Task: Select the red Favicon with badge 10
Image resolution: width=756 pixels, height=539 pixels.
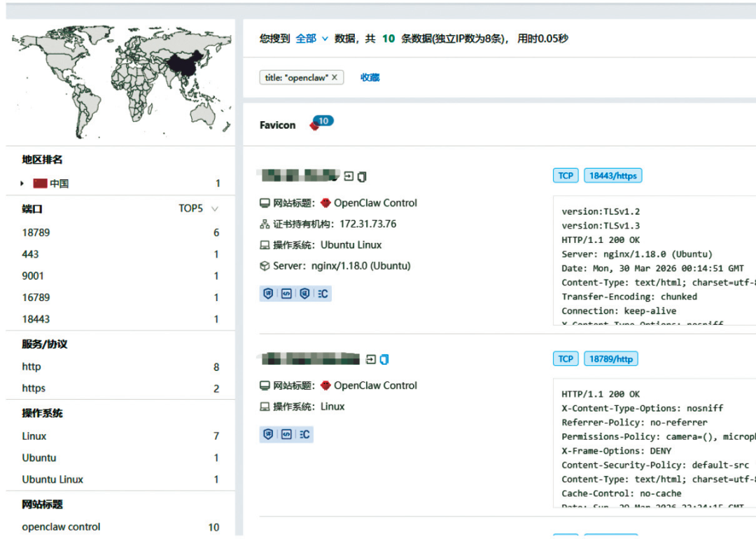Action: tap(321, 123)
